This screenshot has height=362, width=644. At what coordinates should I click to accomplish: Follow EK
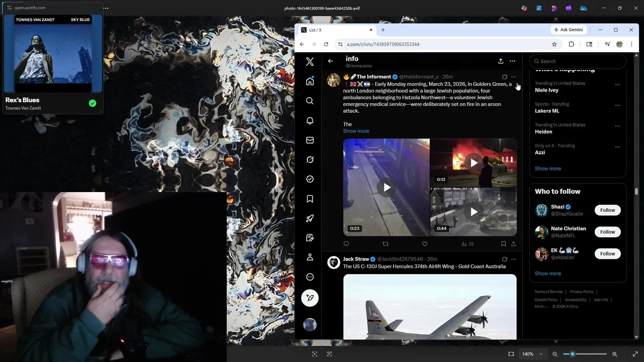[x=607, y=254]
